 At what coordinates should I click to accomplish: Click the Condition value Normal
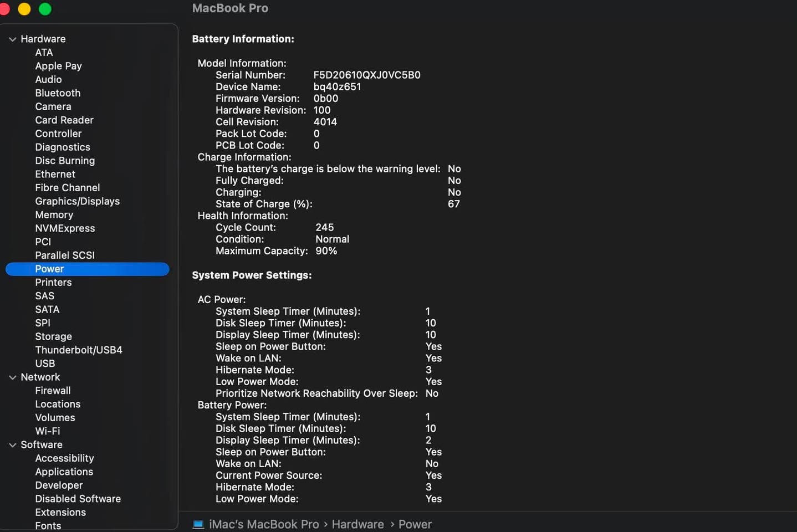pos(332,239)
